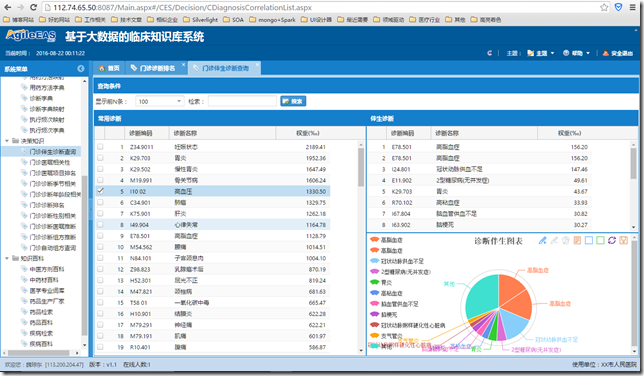Select the 胃炎 43.67 row in 伴生诊断 table
Image resolution: width=644 pixels, height=376 pixels.
pos(479,191)
